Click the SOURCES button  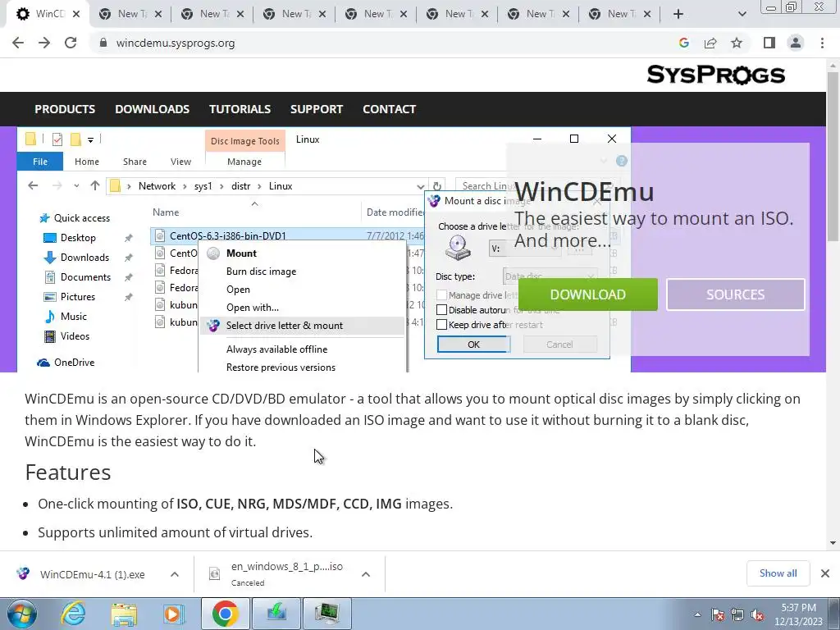pos(736,294)
